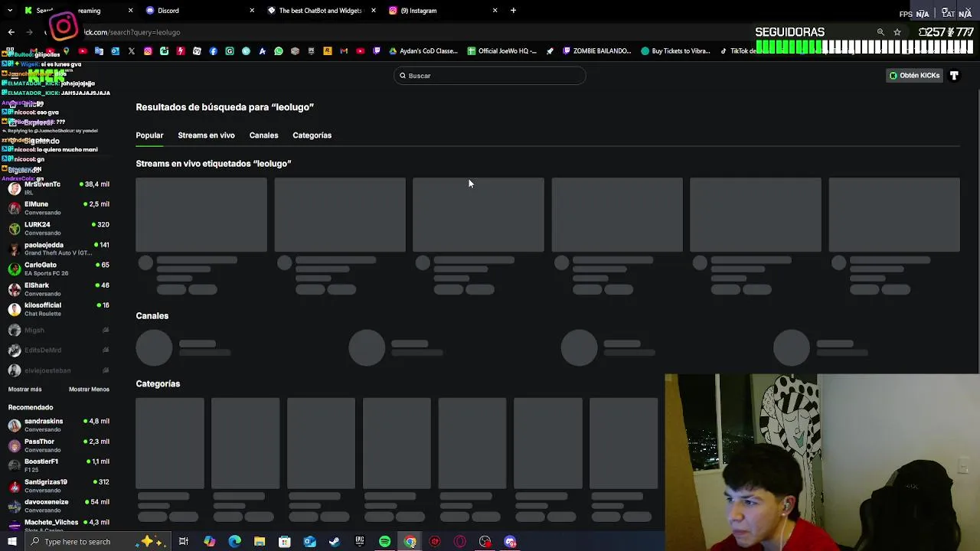
Task: Go back with the browser back arrow
Action: click(x=11, y=32)
